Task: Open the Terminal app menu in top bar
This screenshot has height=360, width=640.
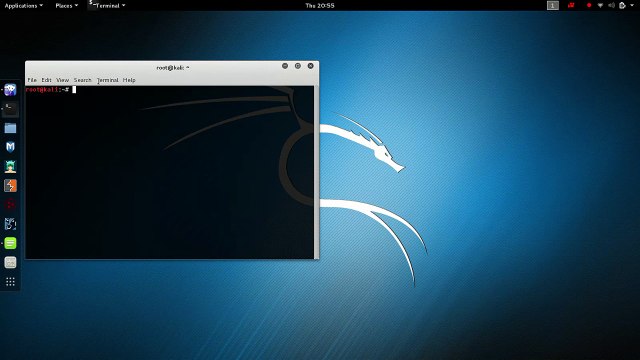Action: click(107, 5)
